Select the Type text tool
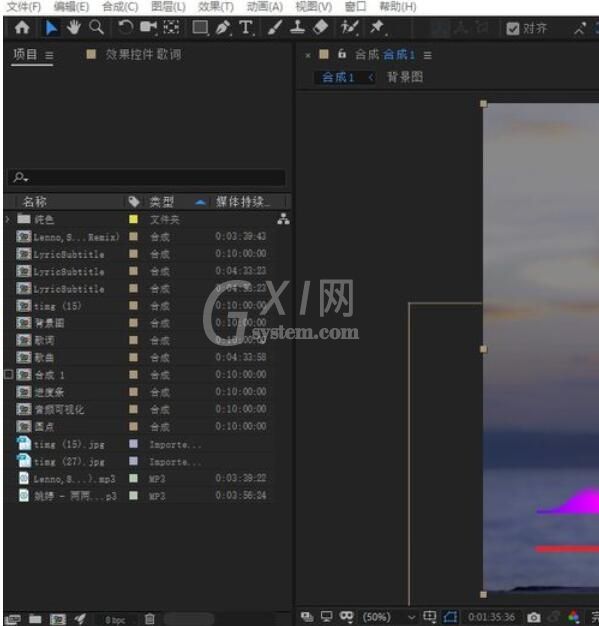 [246, 28]
